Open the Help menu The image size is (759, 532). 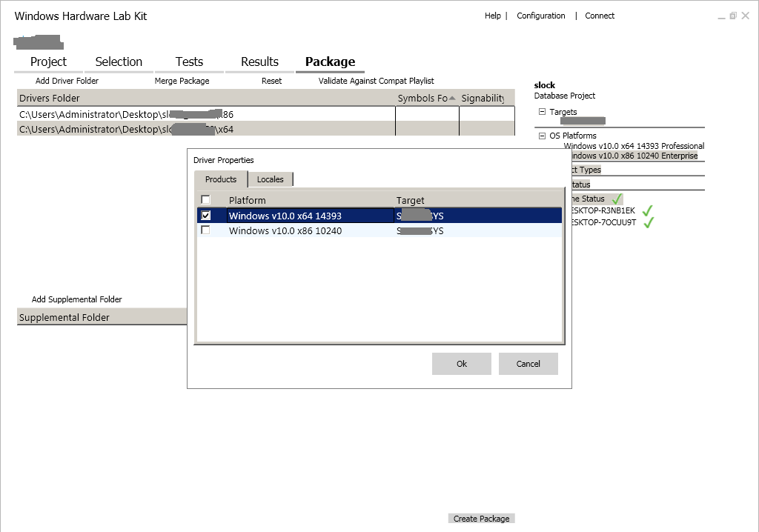click(493, 16)
